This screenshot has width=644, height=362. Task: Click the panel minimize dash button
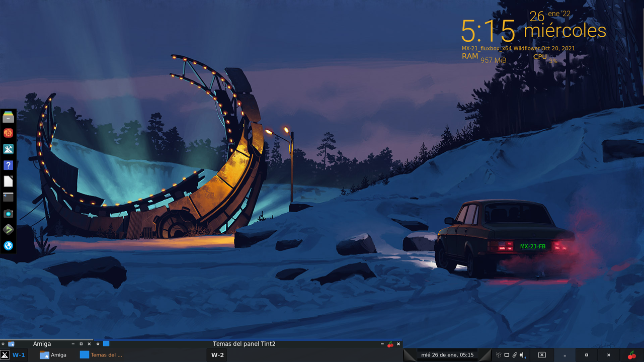click(x=565, y=355)
